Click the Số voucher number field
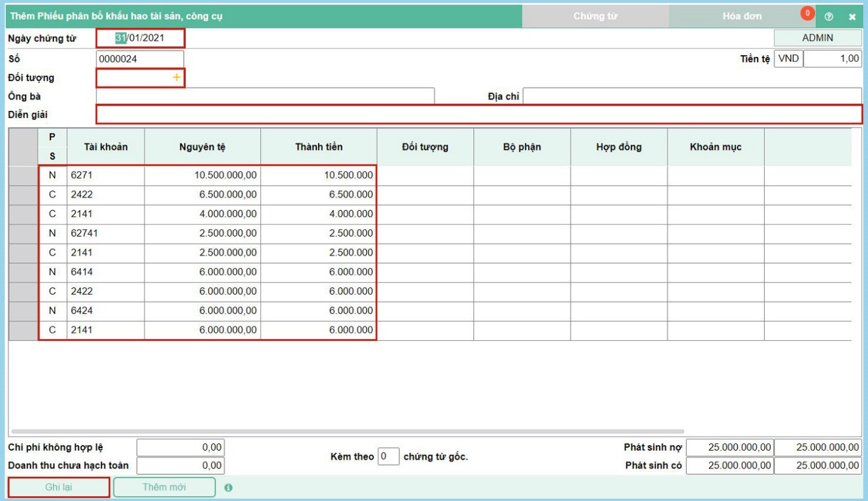The image size is (868, 501). [140, 59]
